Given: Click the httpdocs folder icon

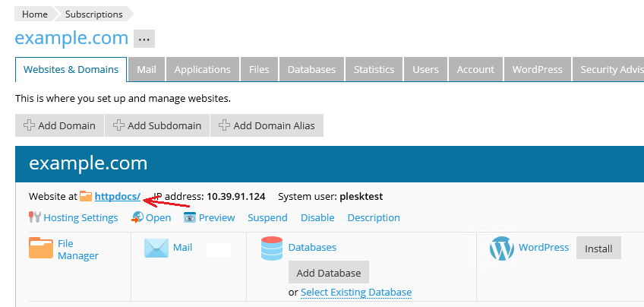Looking at the screenshot, I should (x=86, y=197).
